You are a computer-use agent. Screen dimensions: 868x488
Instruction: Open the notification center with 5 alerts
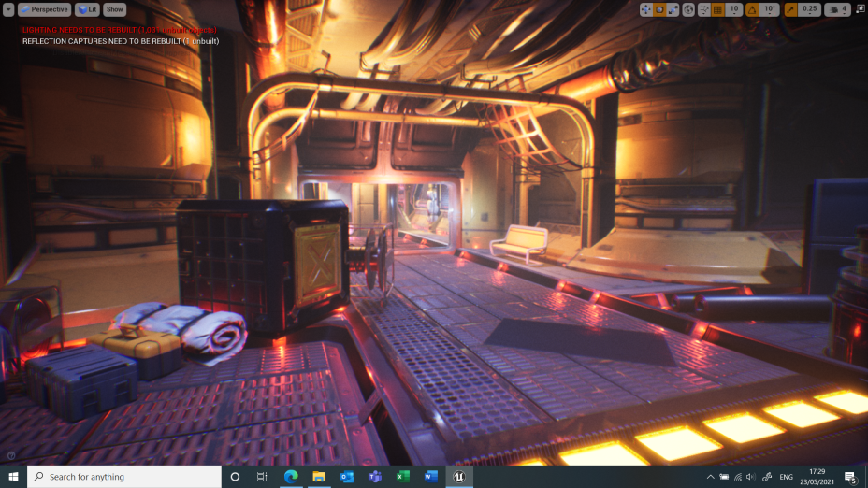(x=851, y=477)
